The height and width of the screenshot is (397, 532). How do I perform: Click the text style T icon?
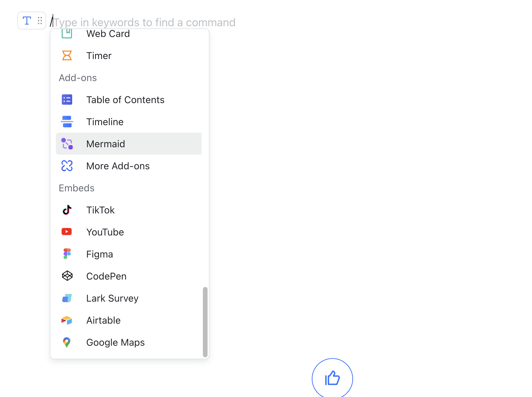(x=26, y=20)
